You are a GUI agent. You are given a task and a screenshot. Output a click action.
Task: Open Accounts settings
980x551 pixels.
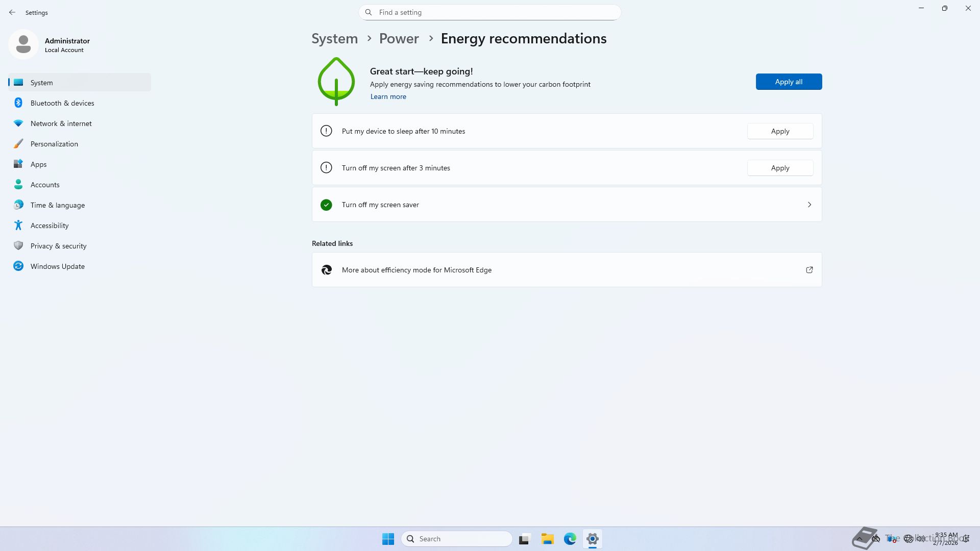tap(45, 185)
